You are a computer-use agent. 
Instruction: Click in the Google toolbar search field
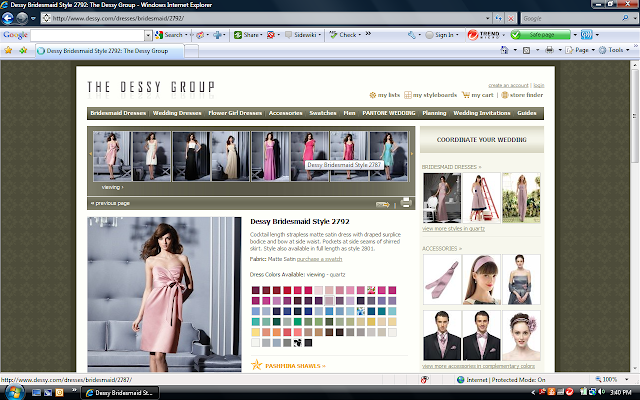coord(87,36)
